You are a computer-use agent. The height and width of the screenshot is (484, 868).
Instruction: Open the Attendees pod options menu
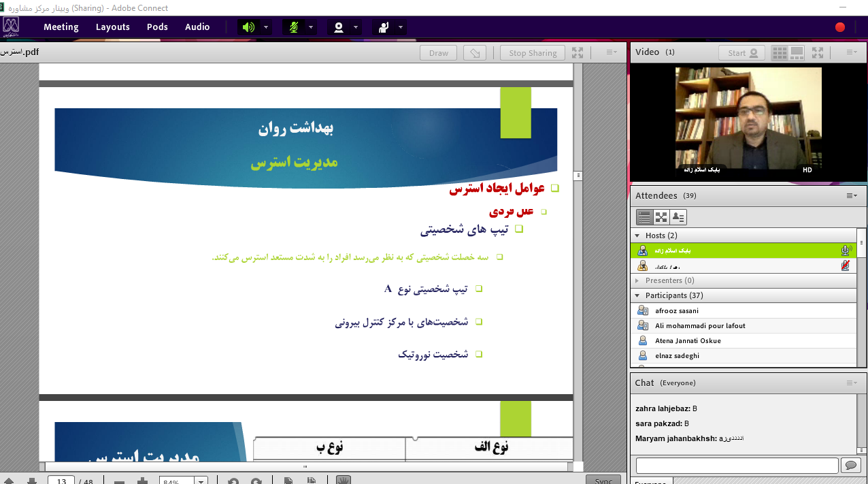click(x=852, y=196)
